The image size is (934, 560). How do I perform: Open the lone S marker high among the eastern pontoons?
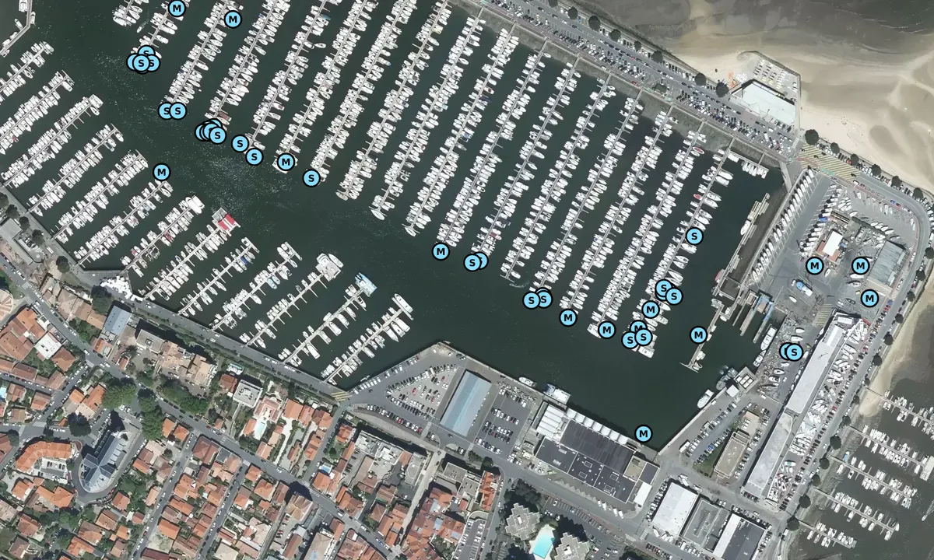click(694, 236)
